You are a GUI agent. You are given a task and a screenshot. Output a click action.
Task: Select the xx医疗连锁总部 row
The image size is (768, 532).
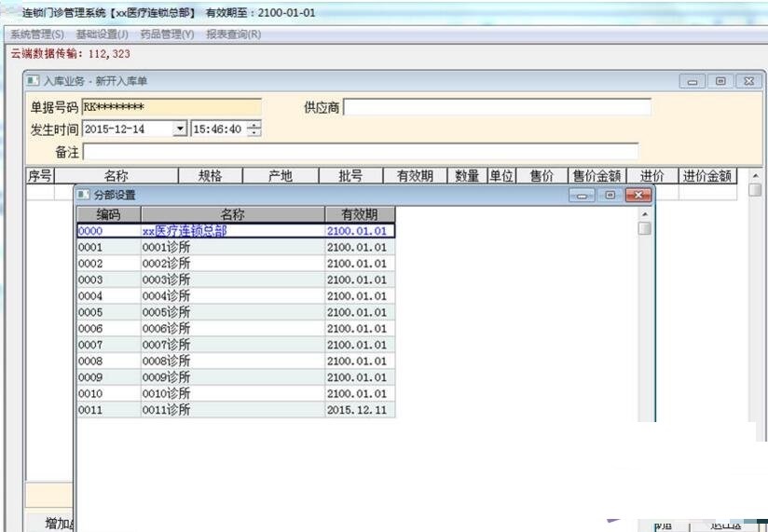click(236, 231)
